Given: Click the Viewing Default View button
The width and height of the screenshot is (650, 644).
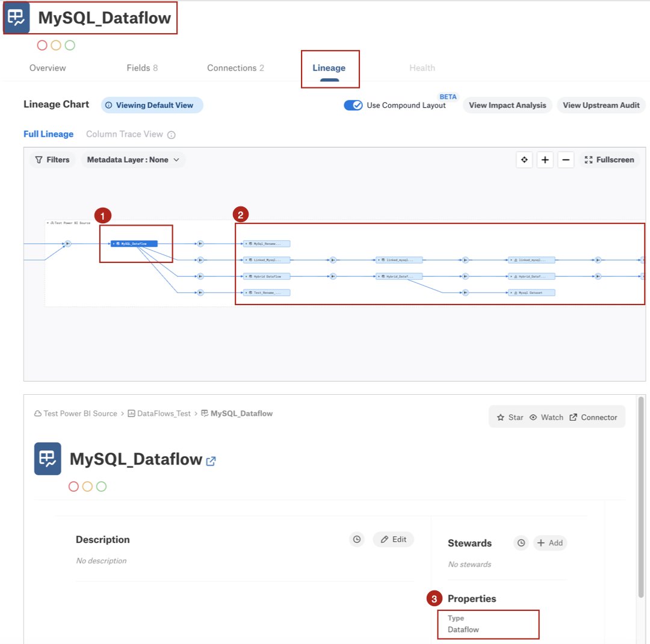Looking at the screenshot, I should [x=152, y=105].
